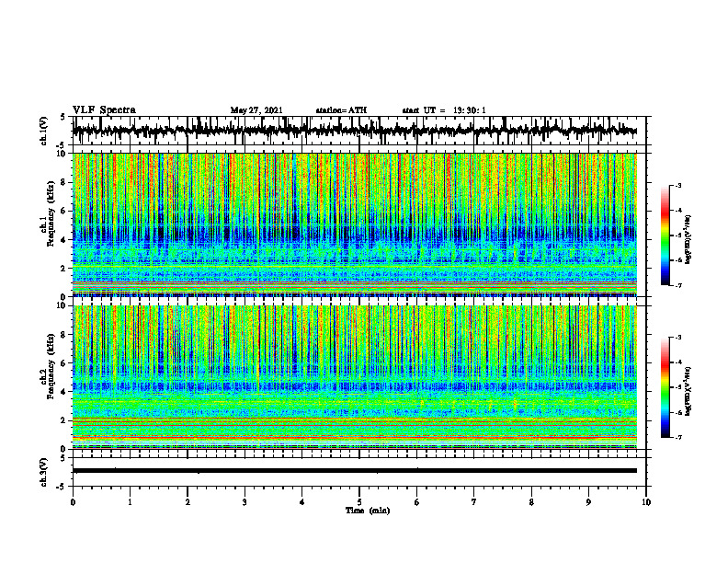728x563 pixels.
Task: Select the 6 kHz tick of ch.1 spectrogram
Action: coord(63,211)
